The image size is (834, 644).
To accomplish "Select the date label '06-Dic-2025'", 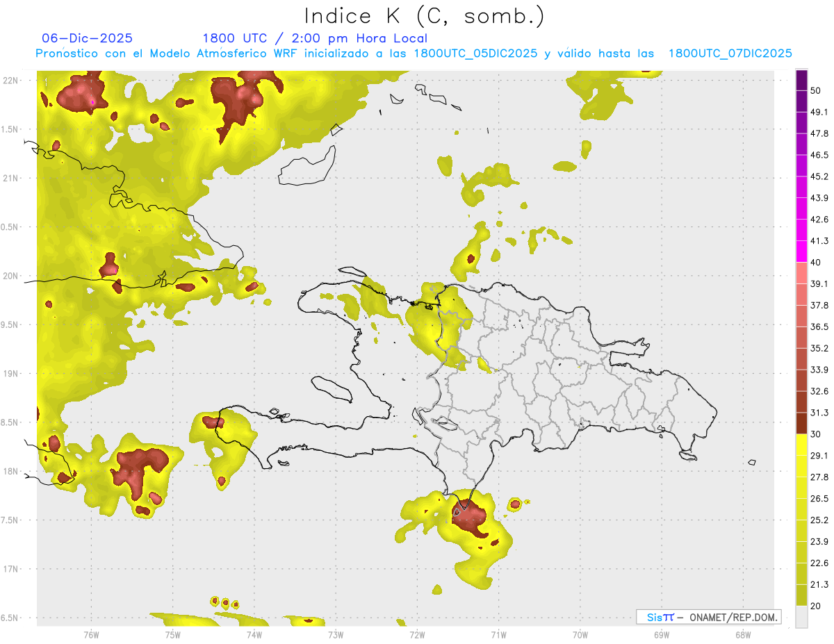I will (88, 38).
